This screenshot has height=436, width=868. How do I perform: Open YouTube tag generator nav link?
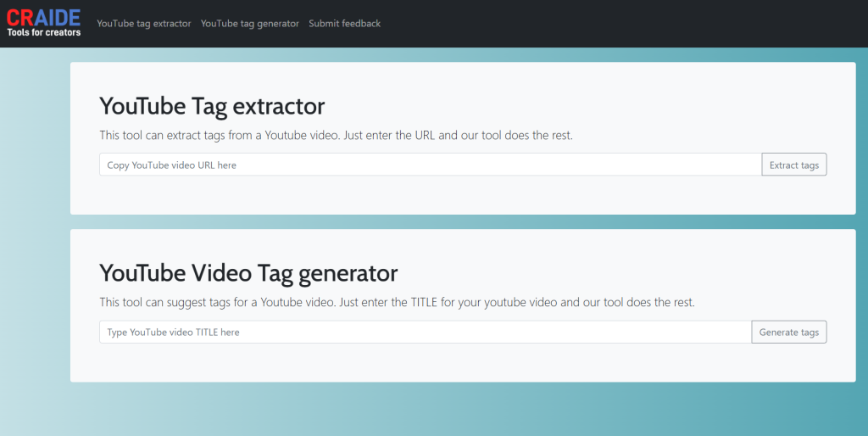click(x=250, y=23)
